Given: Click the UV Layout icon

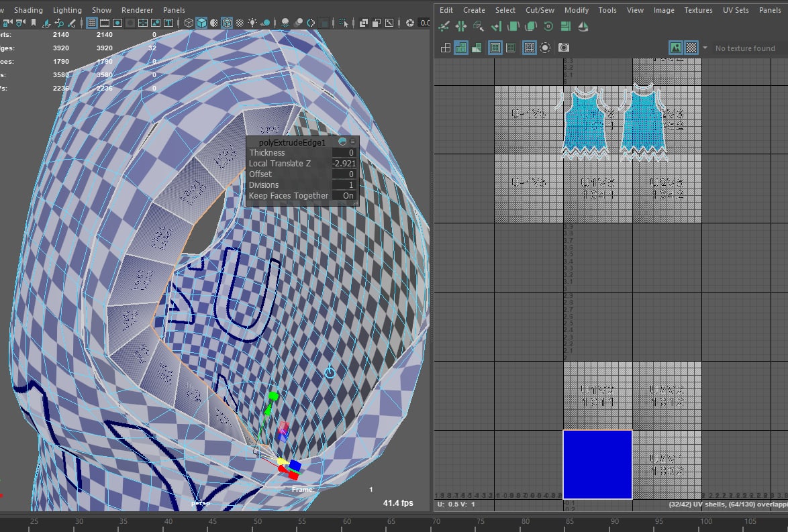Looking at the screenshot, I should coord(565,26).
